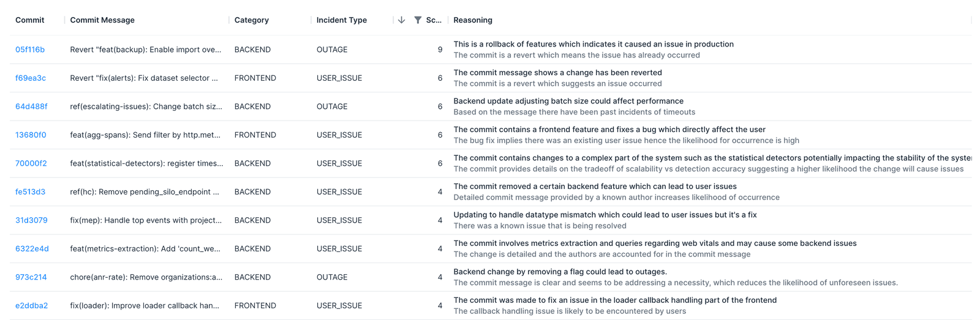Click the descending sort arrow icon

tap(401, 20)
